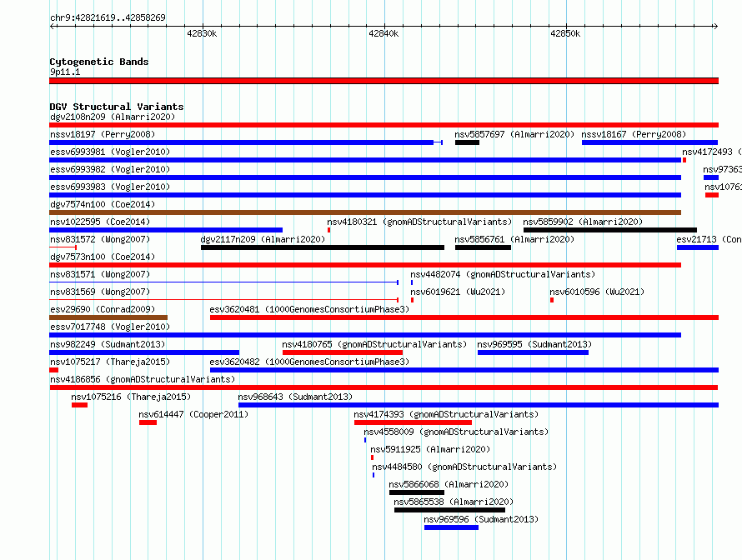Click the brown dgv7574n100 variant bar
This screenshot has height=560, width=742.
(365, 212)
